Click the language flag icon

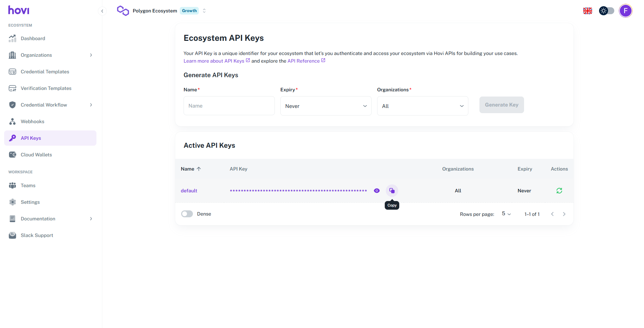(x=587, y=11)
